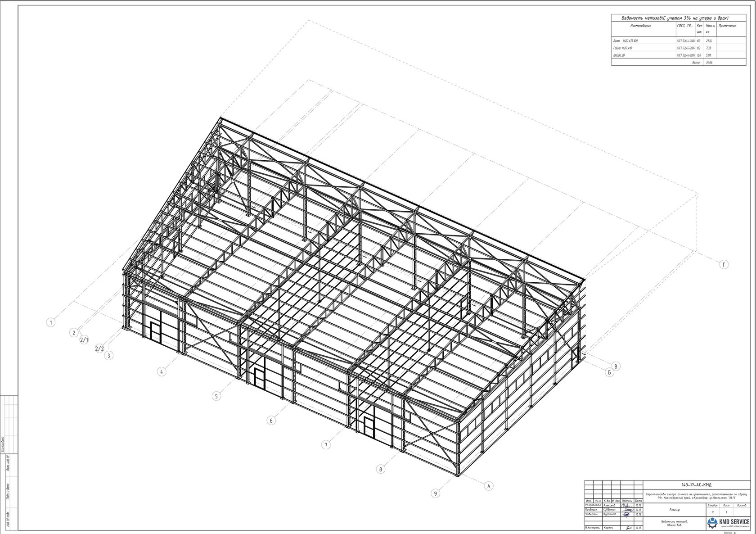This screenshot has height=534, width=756.
Task: Click the mass value '7.33'
Action: (708, 48)
